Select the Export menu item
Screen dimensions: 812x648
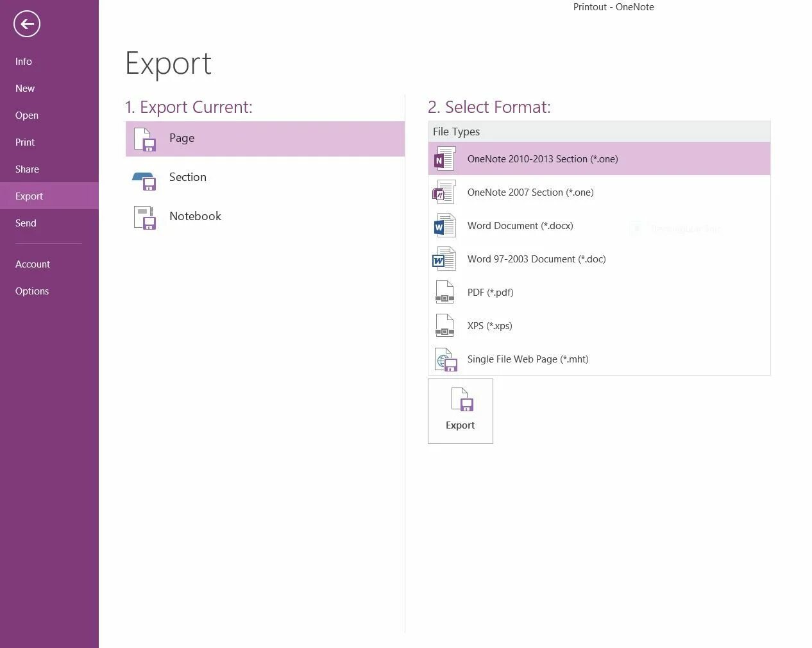click(49, 196)
